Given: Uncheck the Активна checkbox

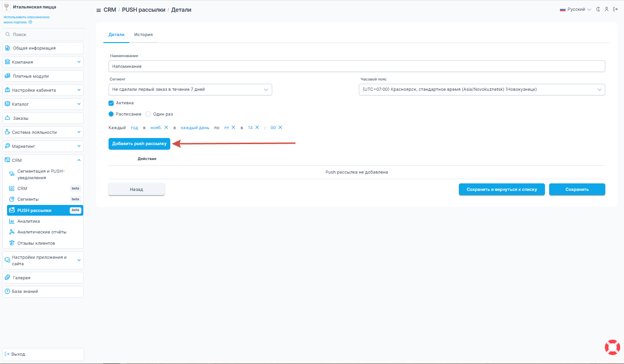Looking at the screenshot, I should click(111, 103).
